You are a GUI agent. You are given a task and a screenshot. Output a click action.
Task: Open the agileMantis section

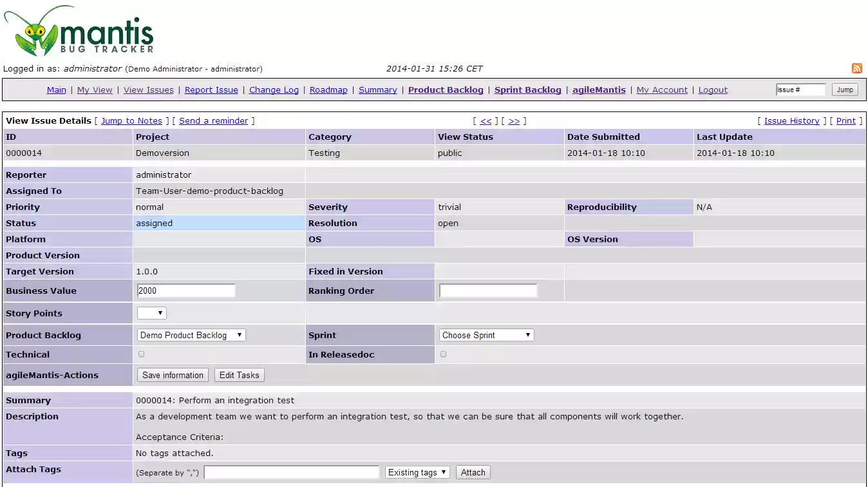[x=599, y=90]
